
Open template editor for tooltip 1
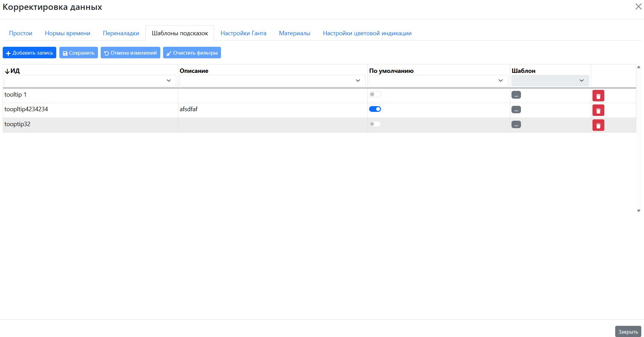[x=516, y=95]
